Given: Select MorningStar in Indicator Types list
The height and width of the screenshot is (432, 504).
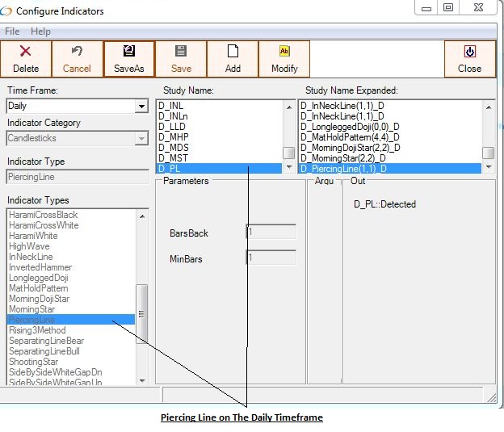Looking at the screenshot, I should pyautogui.click(x=31, y=309).
